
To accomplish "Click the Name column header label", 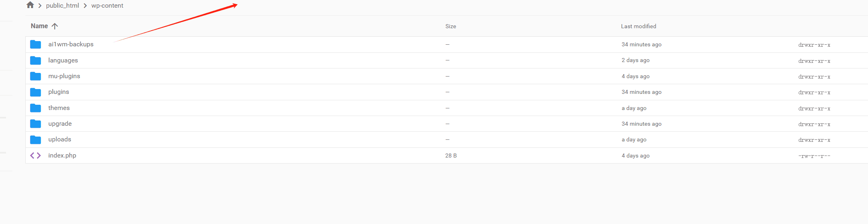I will [x=39, y=26].
